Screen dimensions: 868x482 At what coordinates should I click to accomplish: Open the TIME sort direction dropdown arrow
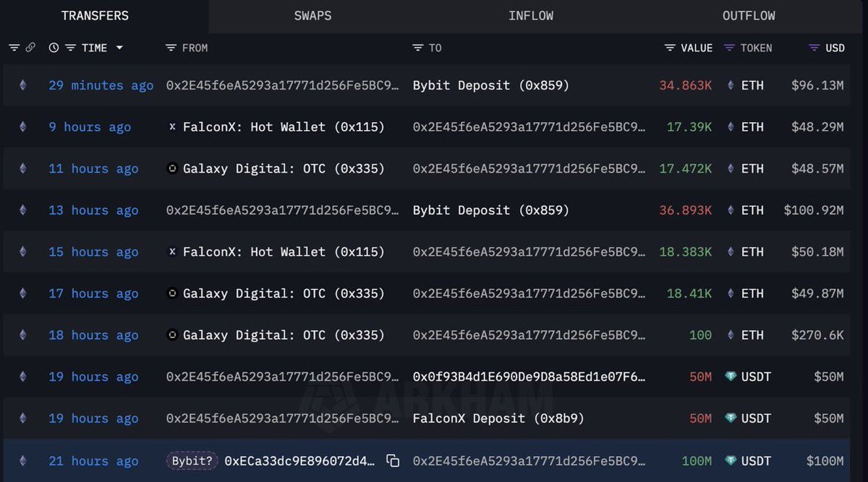[x=120, y=48]
